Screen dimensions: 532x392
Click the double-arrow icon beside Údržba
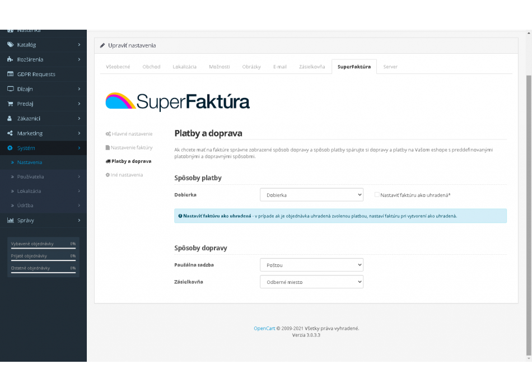click(12, 206)
